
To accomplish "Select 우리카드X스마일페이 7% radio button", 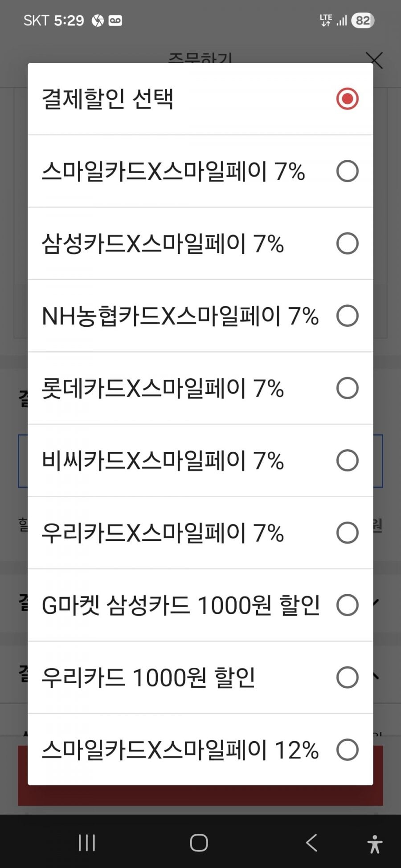I will (x=347, y=533).
